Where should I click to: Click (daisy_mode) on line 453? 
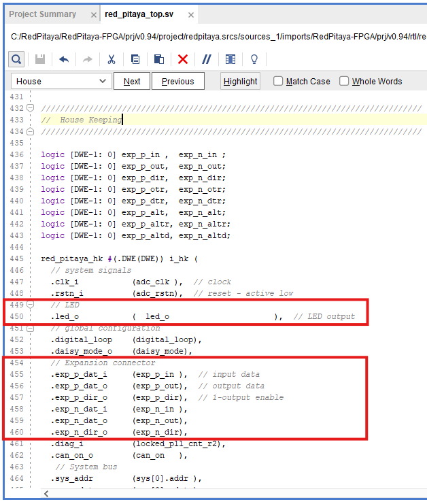160,352
